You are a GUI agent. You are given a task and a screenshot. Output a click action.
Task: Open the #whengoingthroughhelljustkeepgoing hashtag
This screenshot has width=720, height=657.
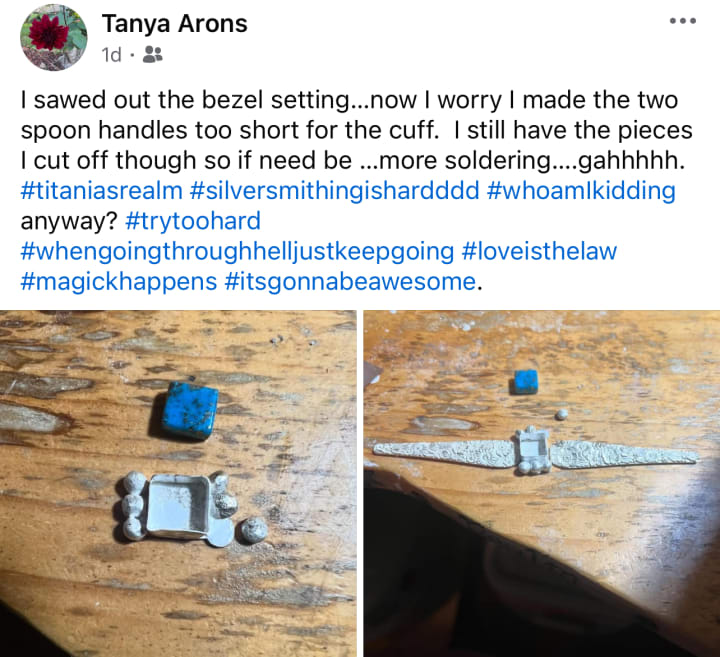pyautogui.click(x=237, y=251)
